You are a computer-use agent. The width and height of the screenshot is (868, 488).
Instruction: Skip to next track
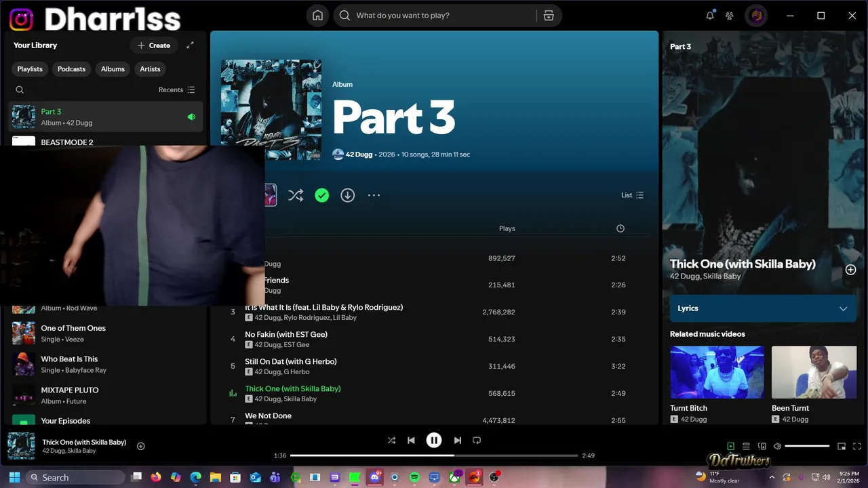[457, 441]
